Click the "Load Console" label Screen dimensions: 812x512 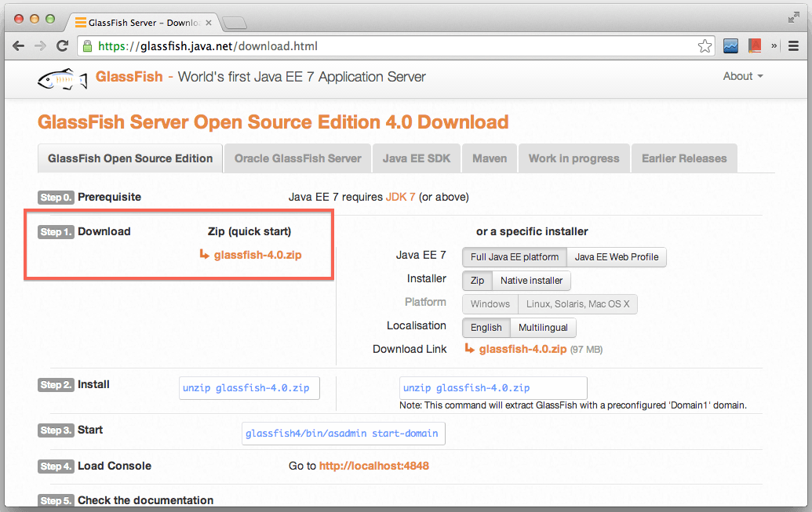115,466
